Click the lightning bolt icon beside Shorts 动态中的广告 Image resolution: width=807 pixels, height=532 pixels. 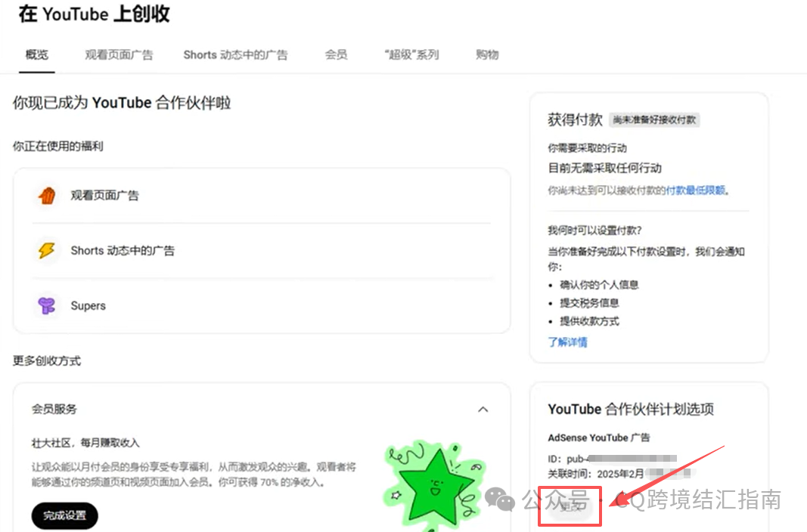[47, 249]
